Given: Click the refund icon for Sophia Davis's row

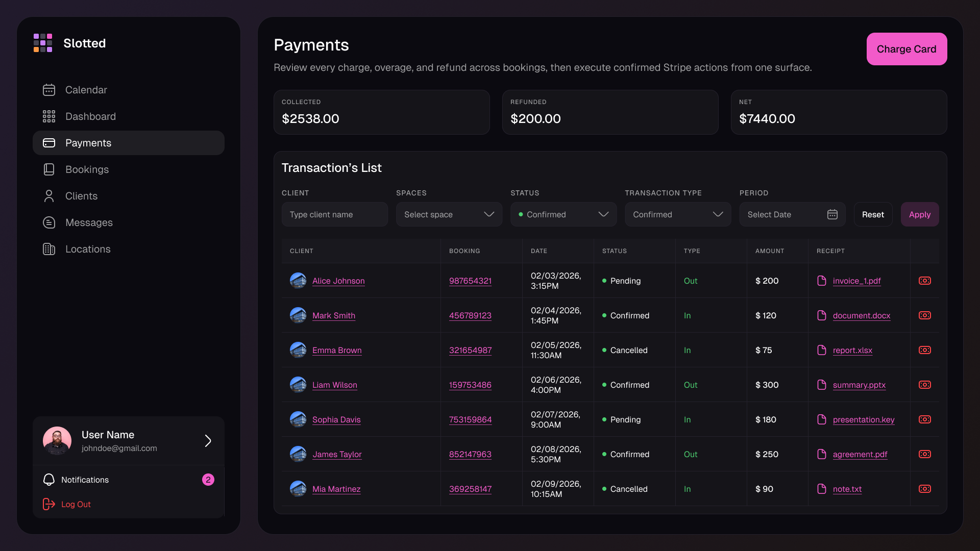Looking at the screenshot, I should point(925,419).
